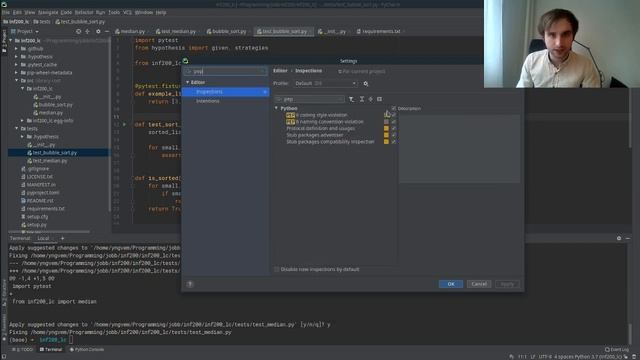Toggle PEP 8 naming convention violation checkbox

394,122
